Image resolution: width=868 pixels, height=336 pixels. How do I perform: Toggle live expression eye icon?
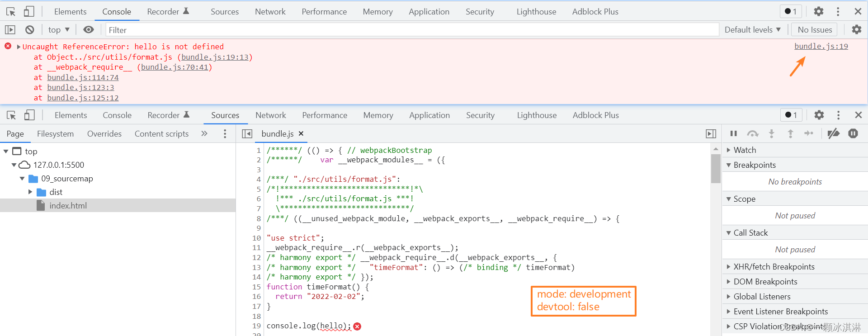(x=89, y=30)
